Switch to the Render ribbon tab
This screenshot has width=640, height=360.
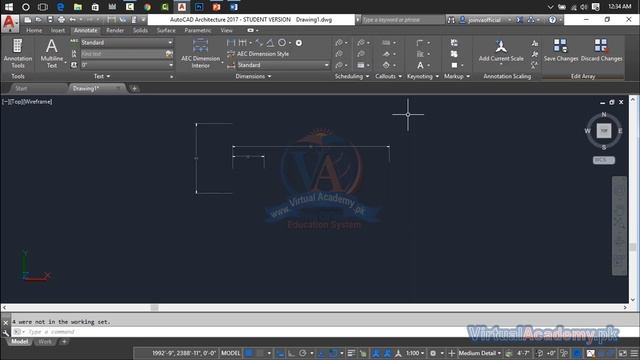pyautogui.click(x=115, y=30)
